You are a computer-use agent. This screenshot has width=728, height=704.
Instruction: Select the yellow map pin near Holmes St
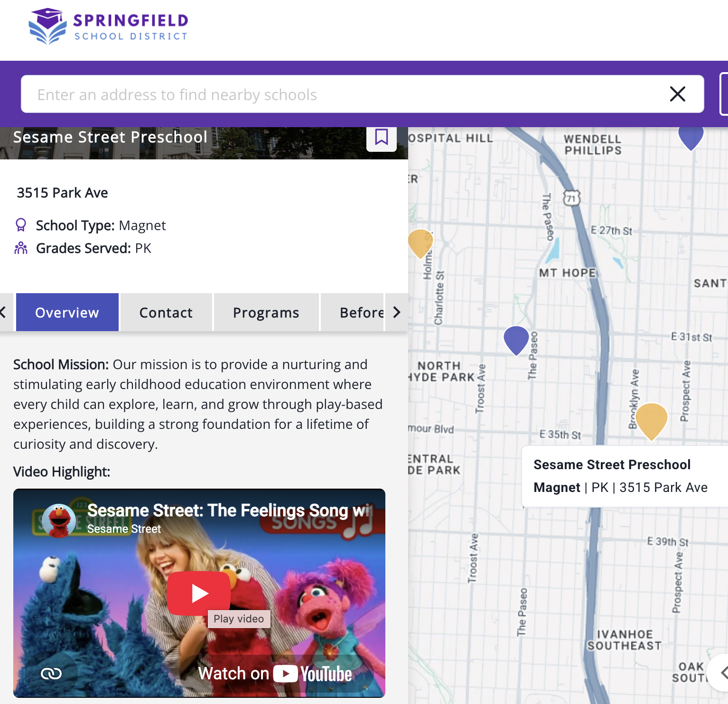pos(420,243)
